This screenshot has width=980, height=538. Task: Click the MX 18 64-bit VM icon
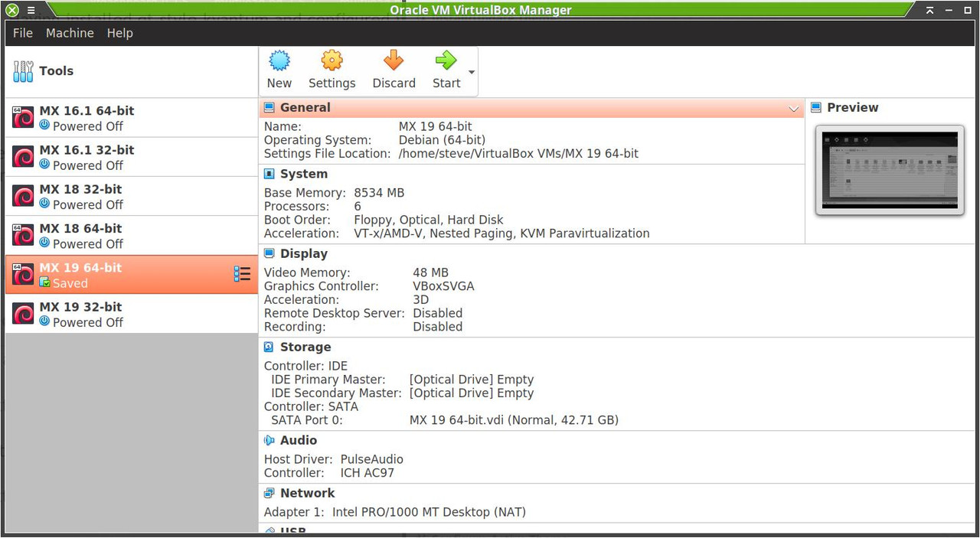tap(23, 235)
